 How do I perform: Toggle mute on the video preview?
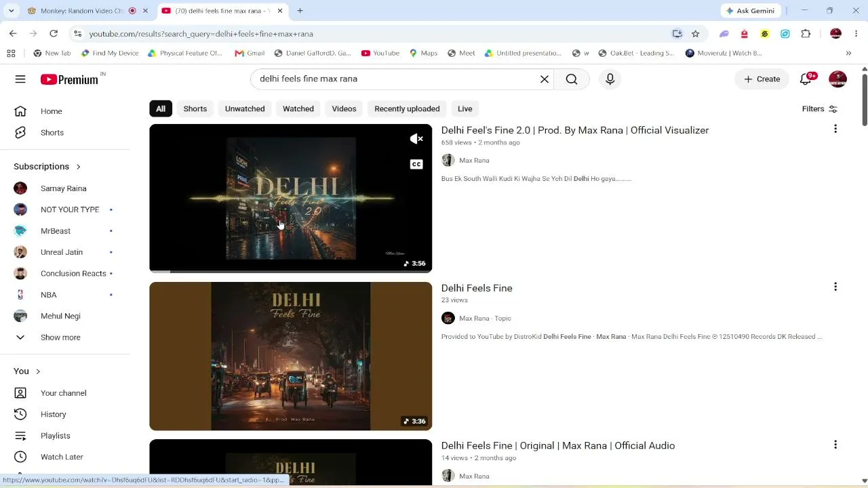click(416, 139)
